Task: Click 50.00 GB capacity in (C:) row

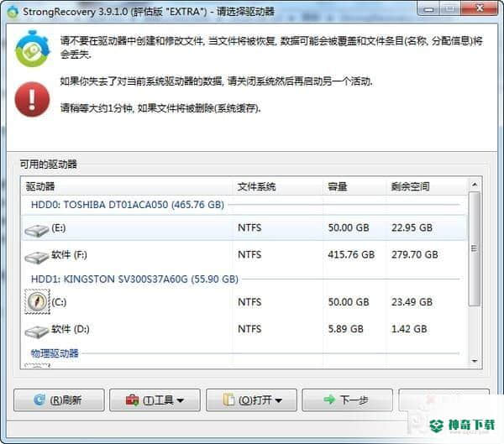Action: pos(349,302)
